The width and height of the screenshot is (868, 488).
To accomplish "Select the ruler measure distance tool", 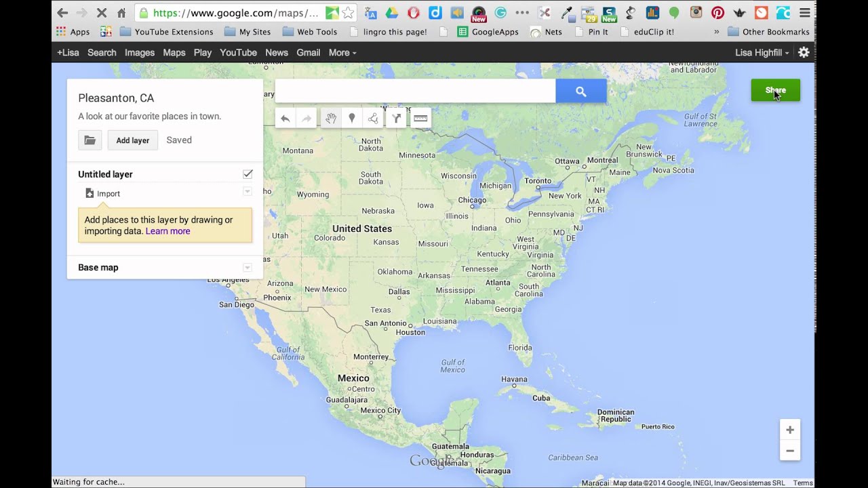I will (x=420, y=119).
